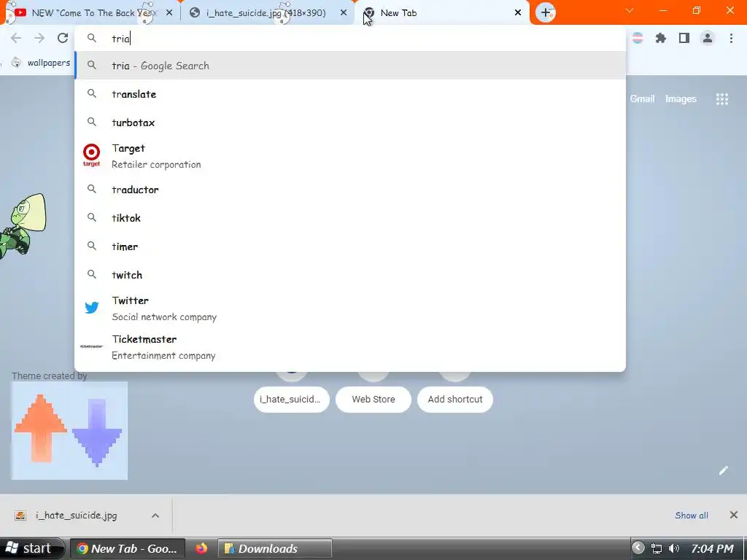
Task: Close the YouTube tab
Action: click(x=169, y=13)
